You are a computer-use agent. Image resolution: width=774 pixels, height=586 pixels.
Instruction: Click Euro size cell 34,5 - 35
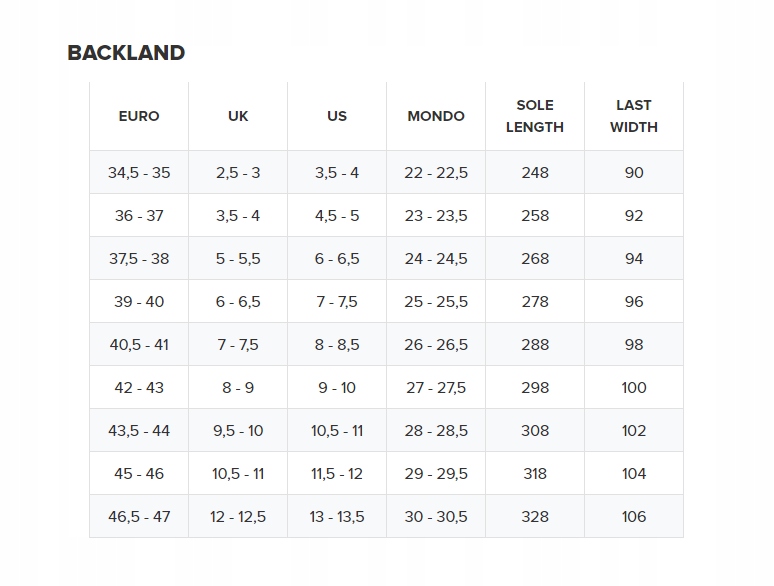(139, 173)
